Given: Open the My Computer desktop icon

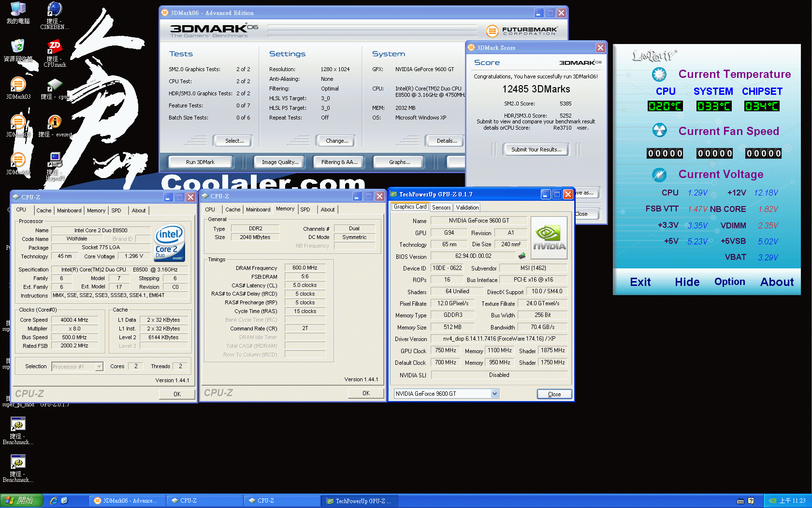Looking at the screenshot, I should (x=18, y=13).
